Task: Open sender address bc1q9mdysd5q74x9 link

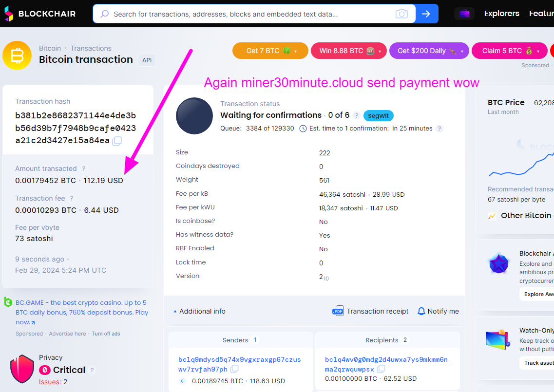Action: 240,364
